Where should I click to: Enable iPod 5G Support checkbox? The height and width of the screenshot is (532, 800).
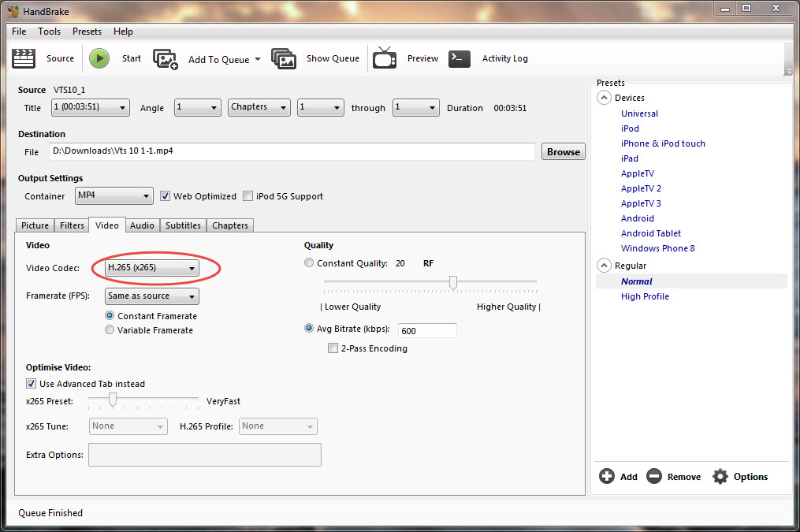248,196
